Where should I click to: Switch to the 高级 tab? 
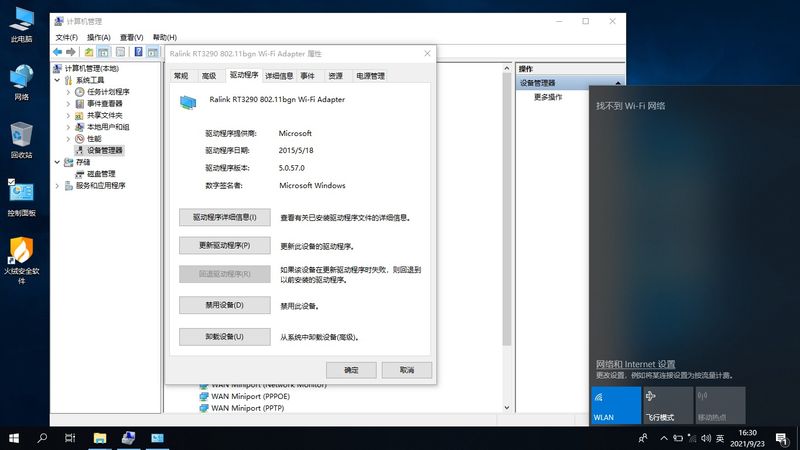(209, 76)
